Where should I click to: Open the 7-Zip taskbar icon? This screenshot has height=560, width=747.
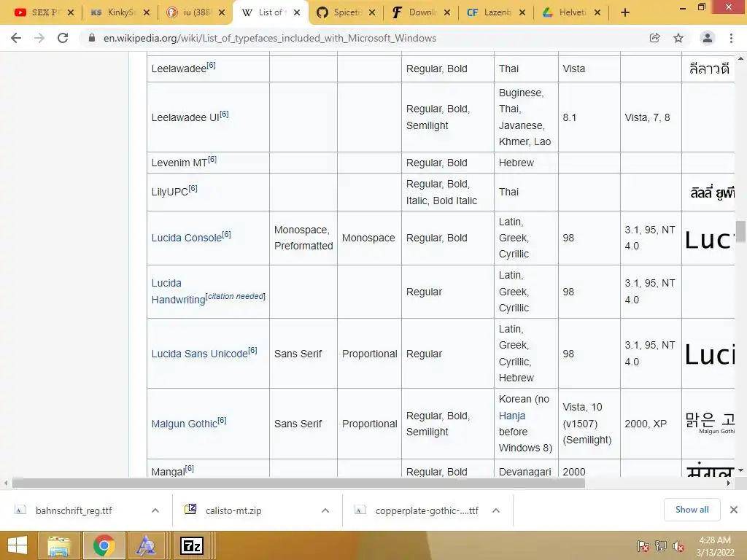[192, 545]
